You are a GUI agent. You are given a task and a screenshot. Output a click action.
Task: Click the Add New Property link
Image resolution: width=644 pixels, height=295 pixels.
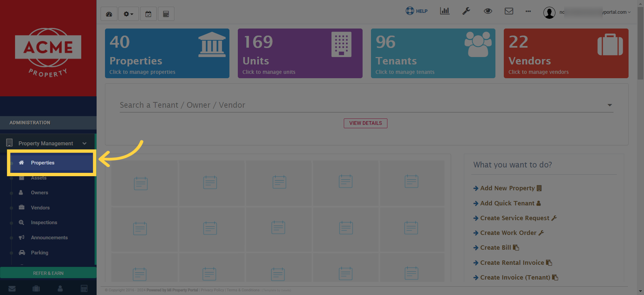pos(507,188)
